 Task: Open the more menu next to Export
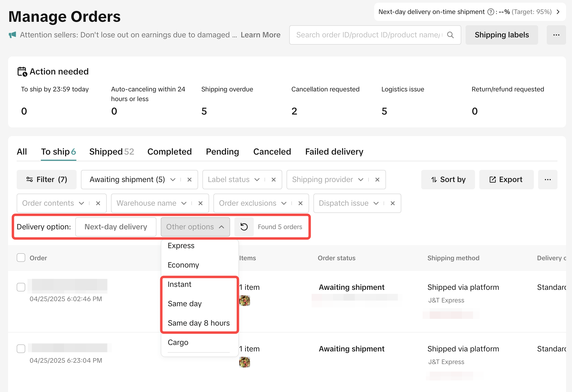point(548,180)
